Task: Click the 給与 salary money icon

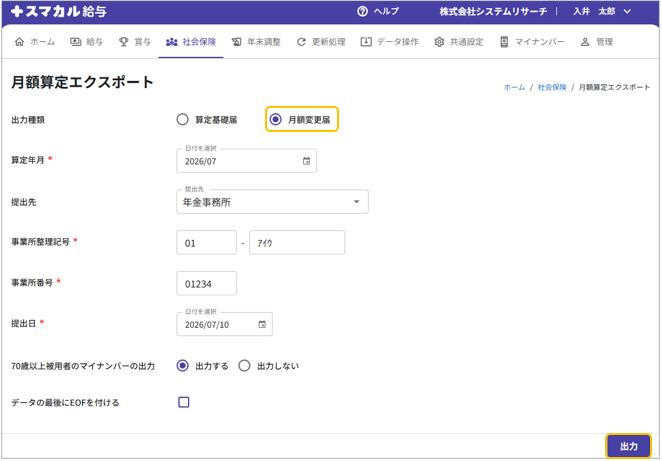Action: pyautogui.click(x=76, y=42)
